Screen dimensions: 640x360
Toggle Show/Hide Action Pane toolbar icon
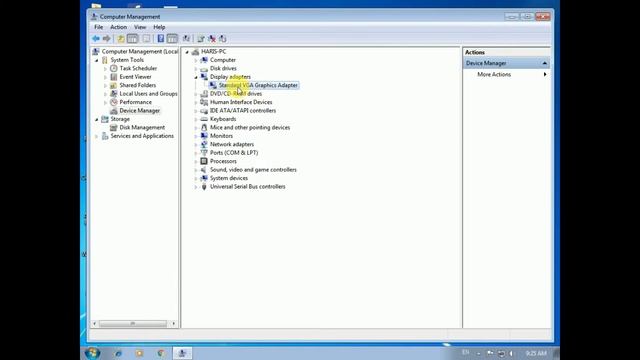tap(172, 39)
